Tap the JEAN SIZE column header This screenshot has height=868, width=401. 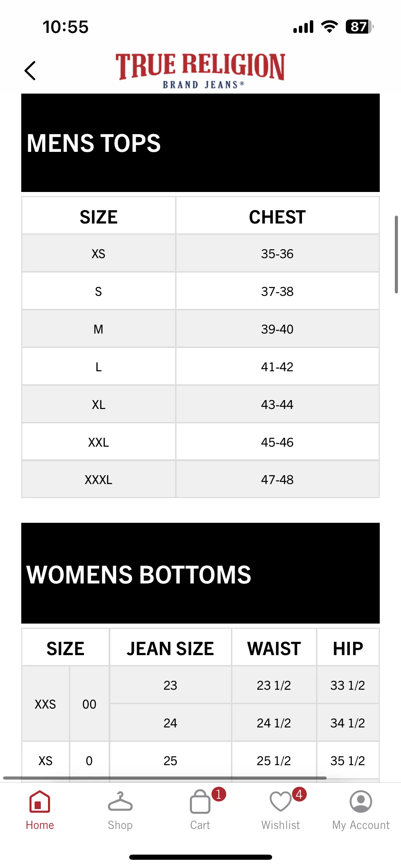click(x=170, y=649)
